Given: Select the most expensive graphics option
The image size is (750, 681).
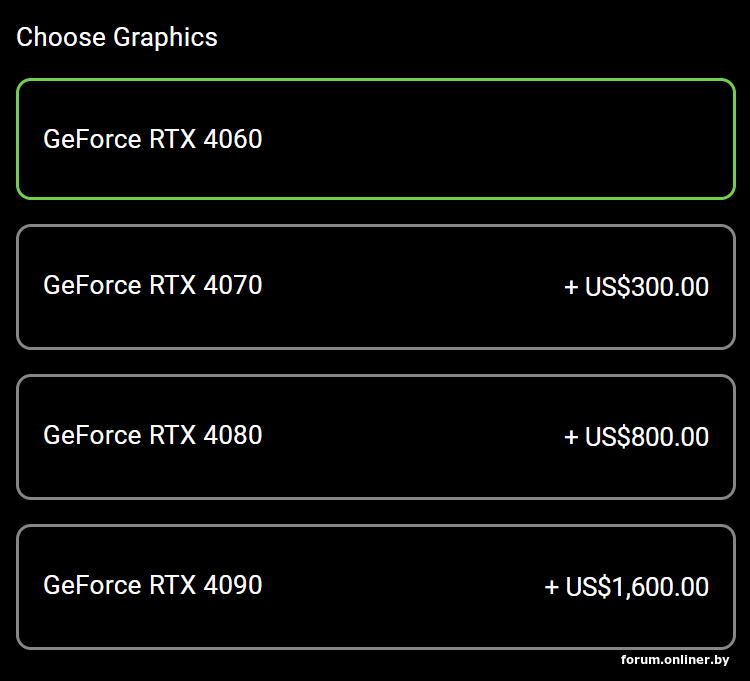Looking at the screenshot, I should pyautogui.click(x=375, y=587).
